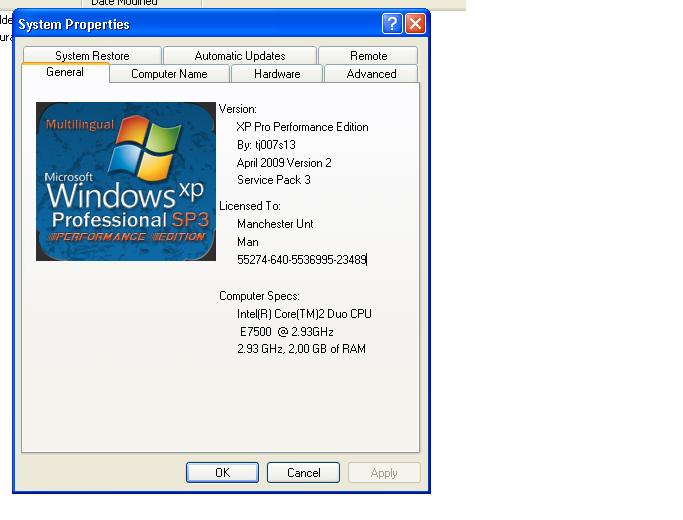Click the Windows XP Professional SP3 logo
This screenshot has height=520, width=683.
(x=126, y=181)
